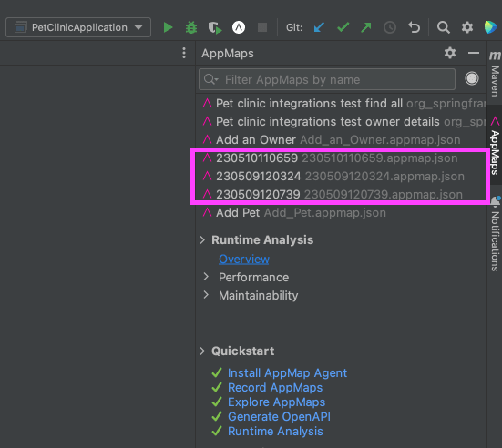Open Install AppMap Agent step
Viewport: 502px width, 448px height.
(x=287, y=372)
